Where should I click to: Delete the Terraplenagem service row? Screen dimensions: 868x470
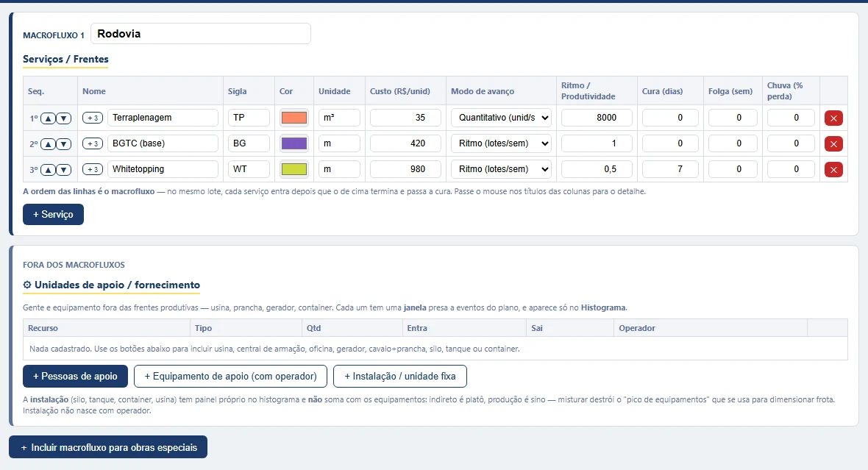coord(833,118)
